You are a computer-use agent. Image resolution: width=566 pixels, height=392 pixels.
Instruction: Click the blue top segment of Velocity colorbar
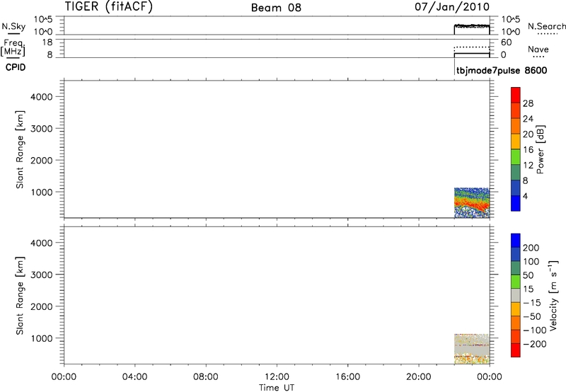click(516, 241)
